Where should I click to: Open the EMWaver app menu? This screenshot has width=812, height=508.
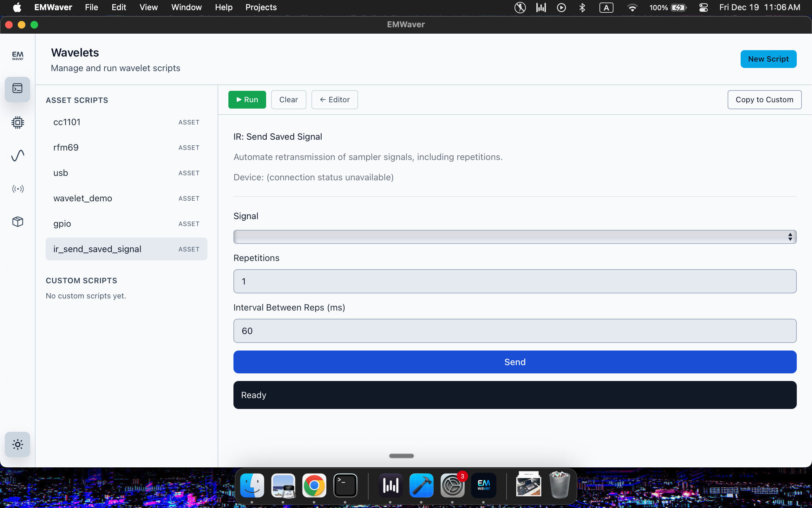[x=53, y=7]
